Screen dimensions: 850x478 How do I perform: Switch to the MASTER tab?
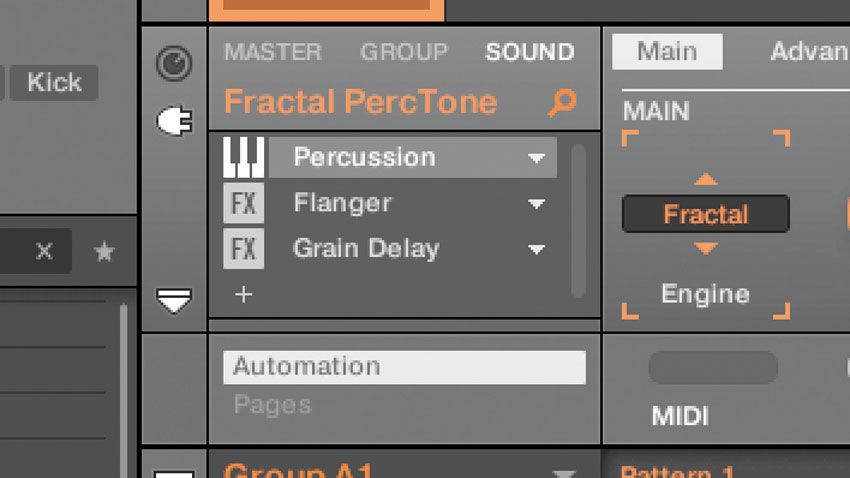click(273, 52)
